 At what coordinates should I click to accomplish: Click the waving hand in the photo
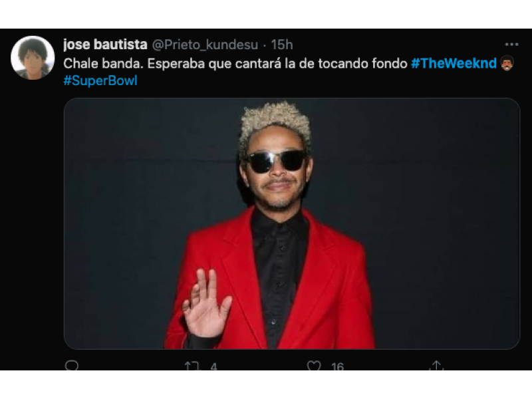(205, 303)
